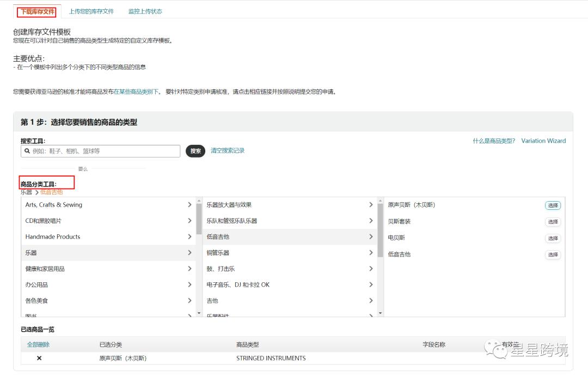
Task: Expand the 铜管乐器 subcategory
Action: (x=289, y=253)
